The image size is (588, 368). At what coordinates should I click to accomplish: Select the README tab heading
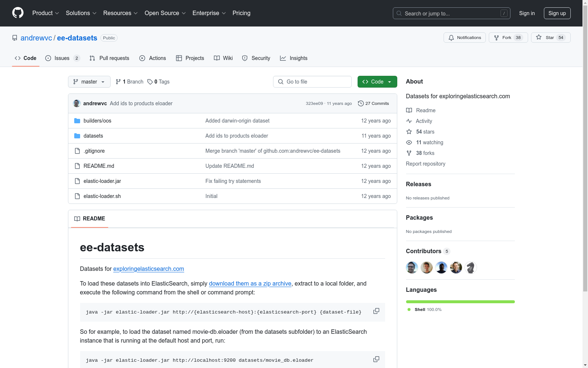(90, 219)
